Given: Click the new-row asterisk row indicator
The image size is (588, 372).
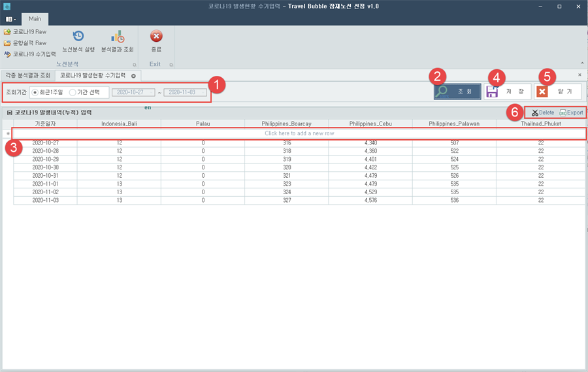Looking at the screenshot, I should [8, 133].
